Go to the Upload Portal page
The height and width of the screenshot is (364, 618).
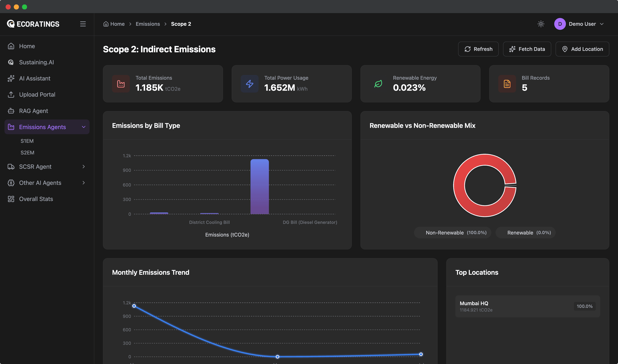37,94
